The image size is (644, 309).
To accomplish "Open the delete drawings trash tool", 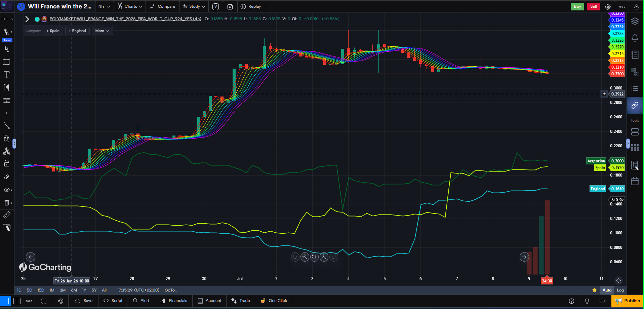I will click(x=6, y=202).
